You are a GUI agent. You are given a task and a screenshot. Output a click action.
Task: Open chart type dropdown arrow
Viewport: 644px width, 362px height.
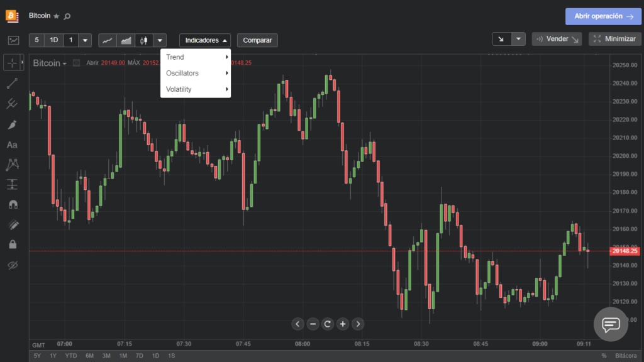tap(160, 40)
